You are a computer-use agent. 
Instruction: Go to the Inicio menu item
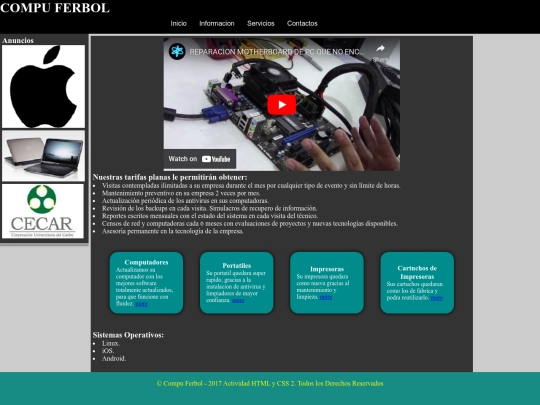click(x=178, y=23)
